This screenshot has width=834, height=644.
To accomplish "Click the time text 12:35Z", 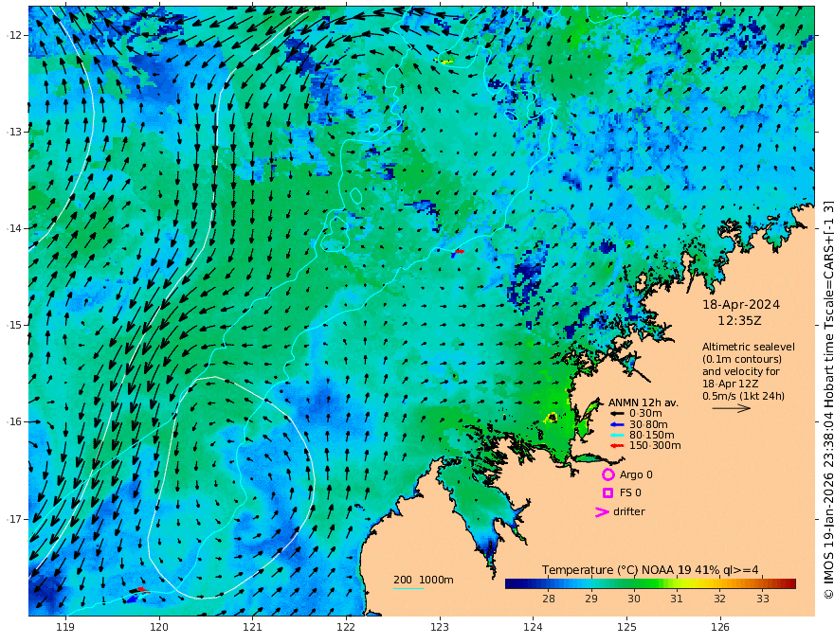I will (739, 321).
